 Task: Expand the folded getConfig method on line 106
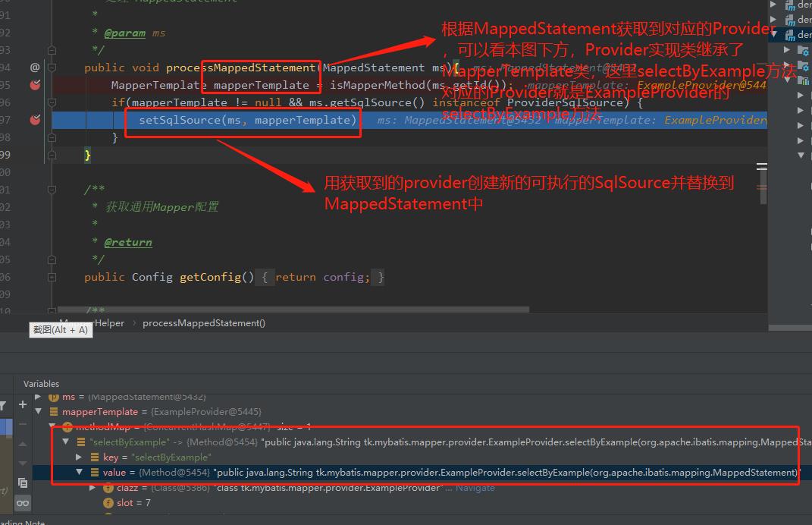(52, 277)
